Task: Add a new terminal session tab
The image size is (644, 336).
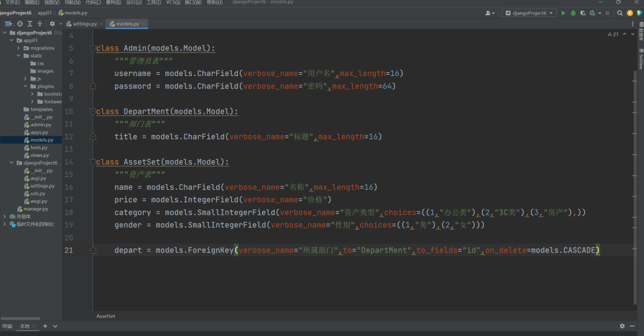Action: coord(45,327)
